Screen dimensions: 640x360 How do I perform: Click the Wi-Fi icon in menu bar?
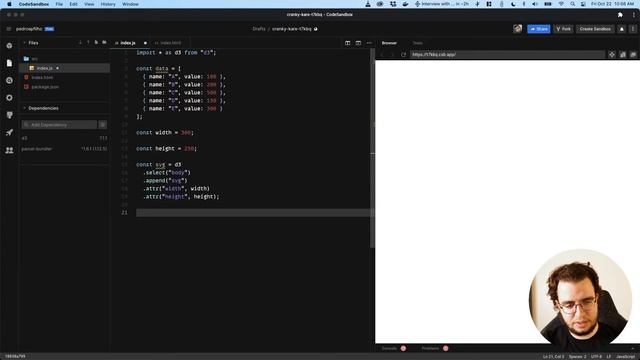(561, 4)
